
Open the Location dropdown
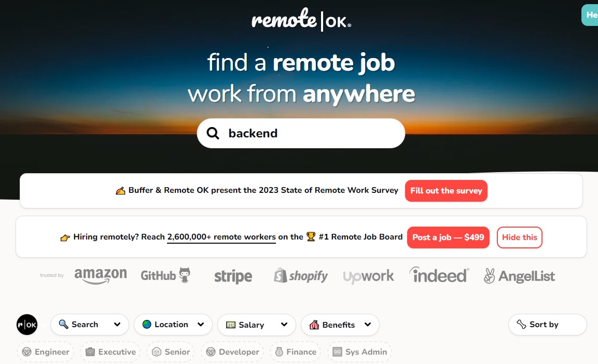pyautogui.click(x=173, y=325)
